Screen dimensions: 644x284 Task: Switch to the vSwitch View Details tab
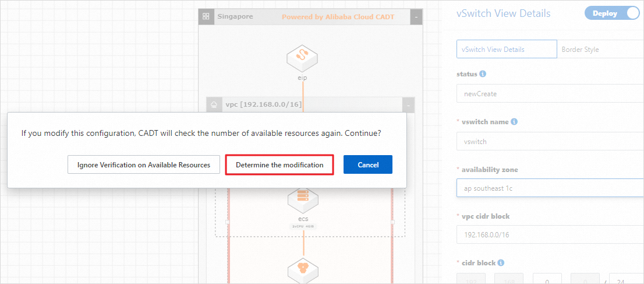click(x=507, y=50)
